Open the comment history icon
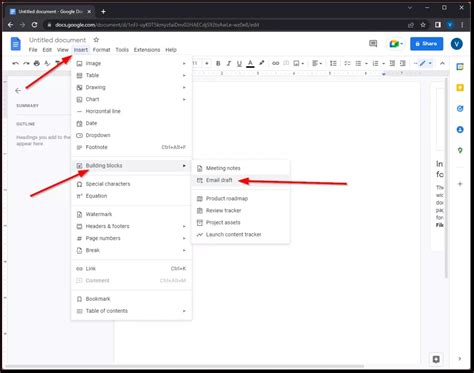Image resolution: width=474 pixels, height=373 pixels. [373, 44]
